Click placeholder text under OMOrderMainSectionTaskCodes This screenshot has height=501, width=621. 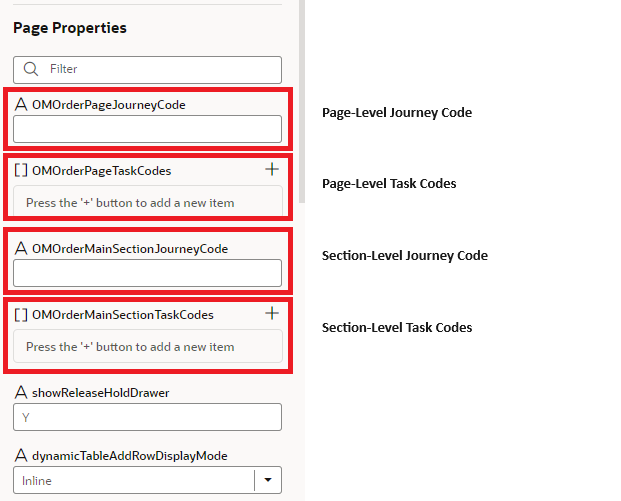[x=130, y=347]
